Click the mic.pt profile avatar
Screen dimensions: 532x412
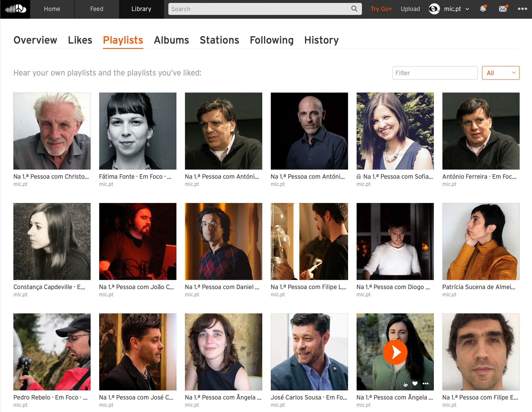pos(434,9)
